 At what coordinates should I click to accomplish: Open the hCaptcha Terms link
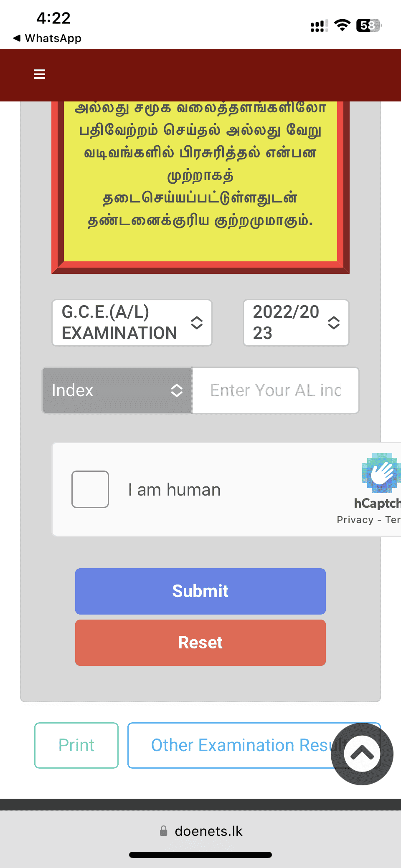(394, 519)
